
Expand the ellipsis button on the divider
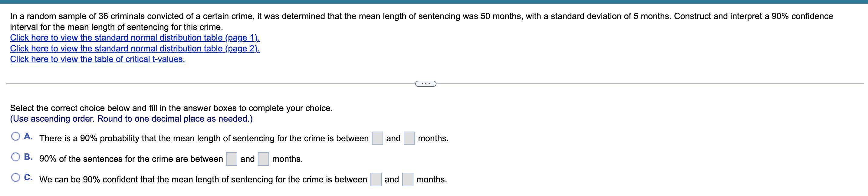426,83
